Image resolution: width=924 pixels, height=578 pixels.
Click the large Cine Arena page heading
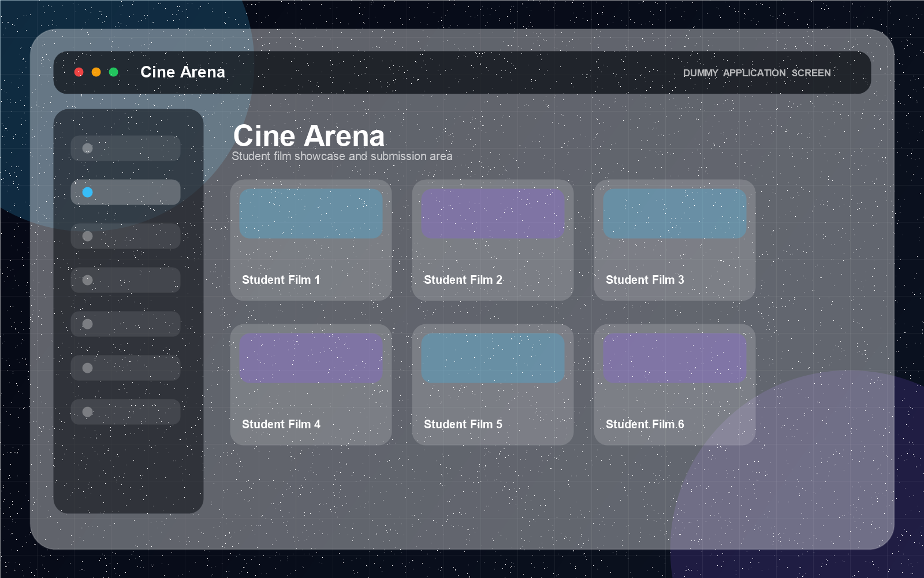pyautogui.click(x=308, y=136)
